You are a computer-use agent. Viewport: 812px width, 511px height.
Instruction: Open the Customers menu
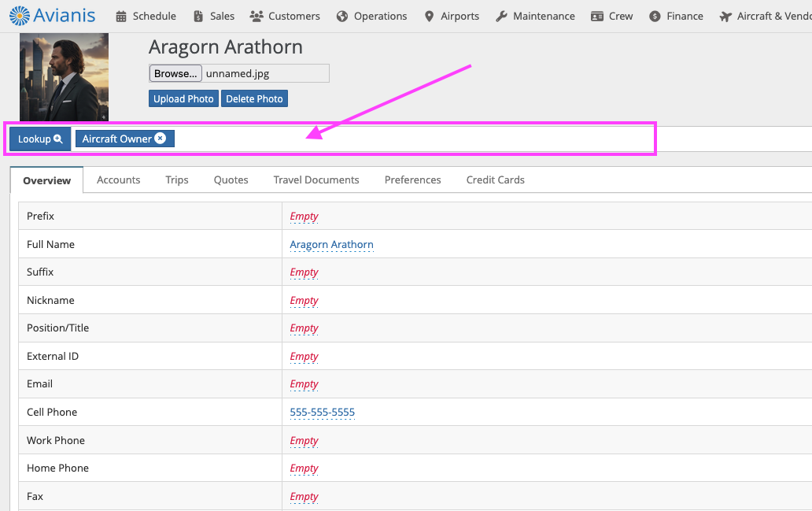[x=285, y=16]
